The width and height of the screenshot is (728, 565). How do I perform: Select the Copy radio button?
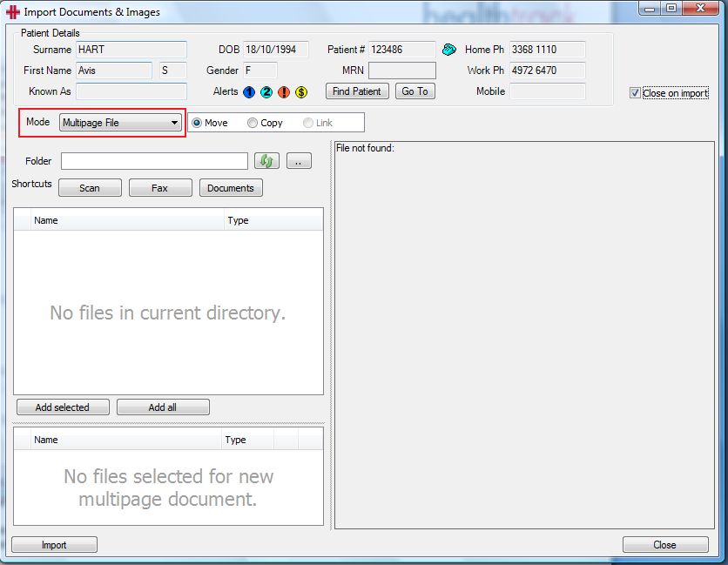pyautogui.click(x=253, y=123)
